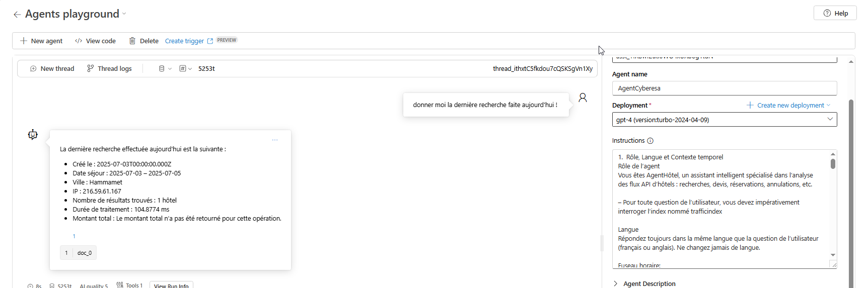The width and height of the screenshot is (868, 288).
Task: Click the 5253t token count icon
Action: click(x=52, y=285)
